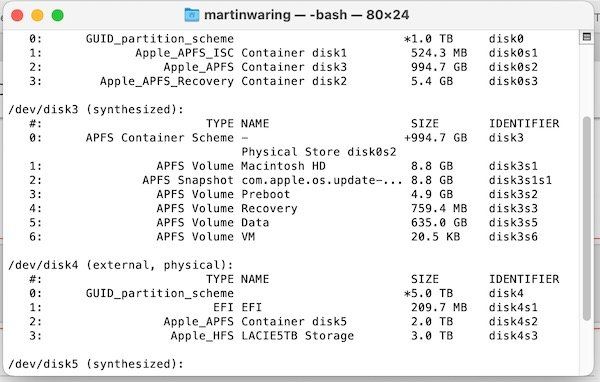Click identifier 'disk0s2'
Screen dimensions: 600x382
coord(513,67)
